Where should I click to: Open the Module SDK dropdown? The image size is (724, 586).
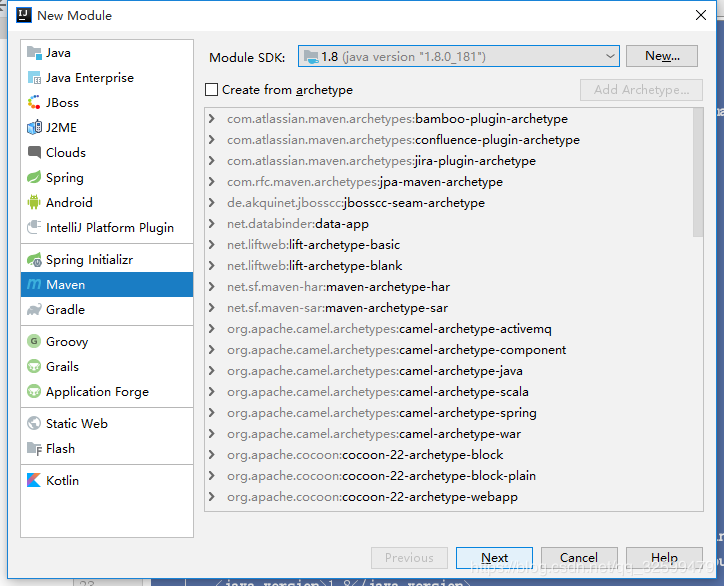459,56
